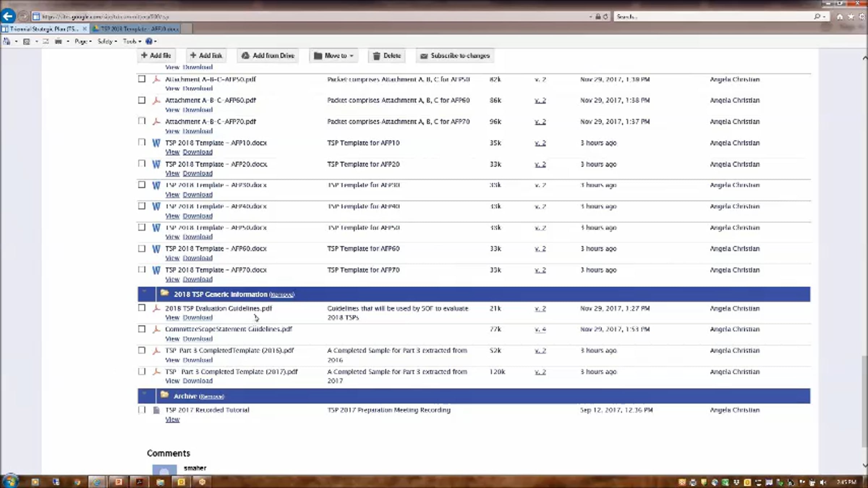Open the browser Home icon

[x=840, y=17]
